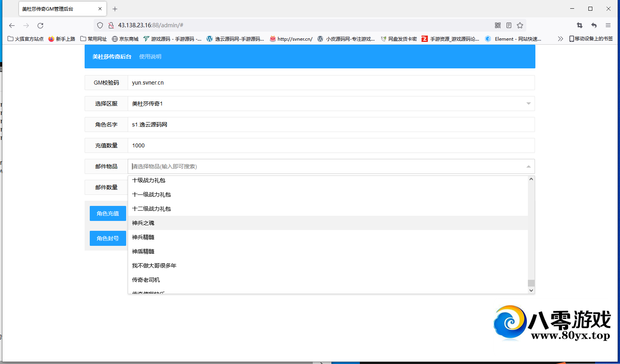Click the back navigation arrow
Image resolution: width=620 pixels, height=364 pixels.
[x=12, y=25]
